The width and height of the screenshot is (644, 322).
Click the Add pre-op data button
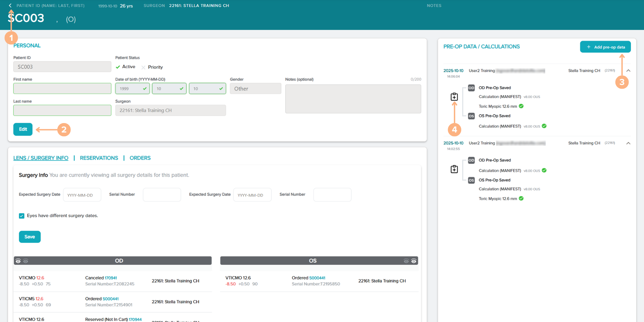coord(605,47)
